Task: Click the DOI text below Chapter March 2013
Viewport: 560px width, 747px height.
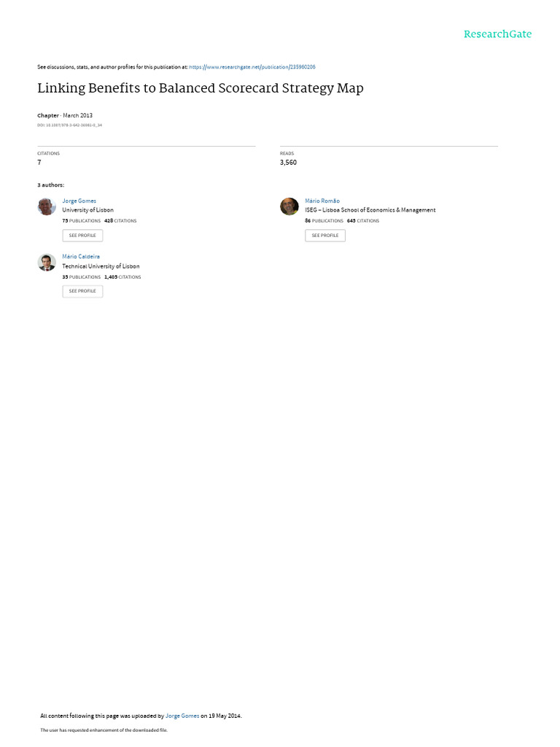Action: [x=69, y=125]
